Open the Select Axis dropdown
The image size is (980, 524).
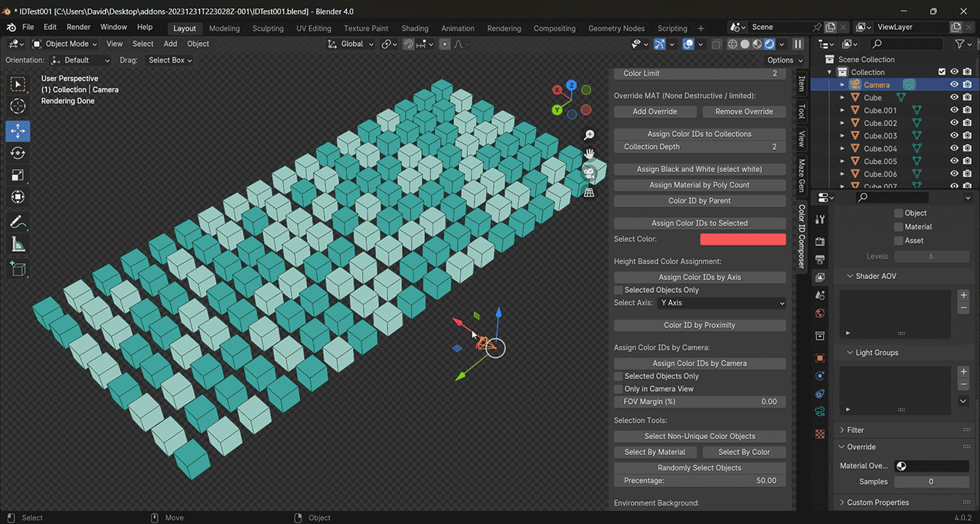tap(722, 303)
